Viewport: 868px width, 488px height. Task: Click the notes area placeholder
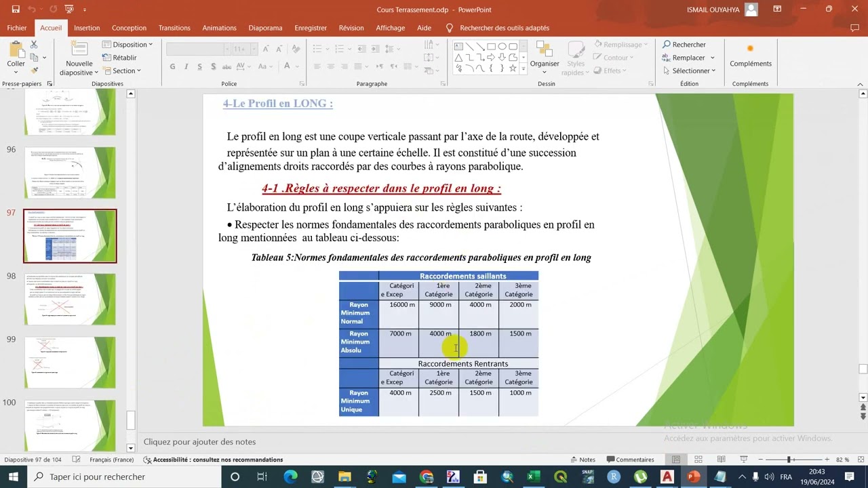[199, 442]
